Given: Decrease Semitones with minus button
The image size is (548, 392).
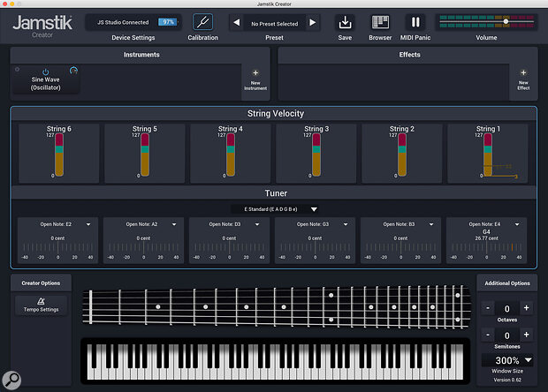Looking at the screenshot, I should [488, 335].
